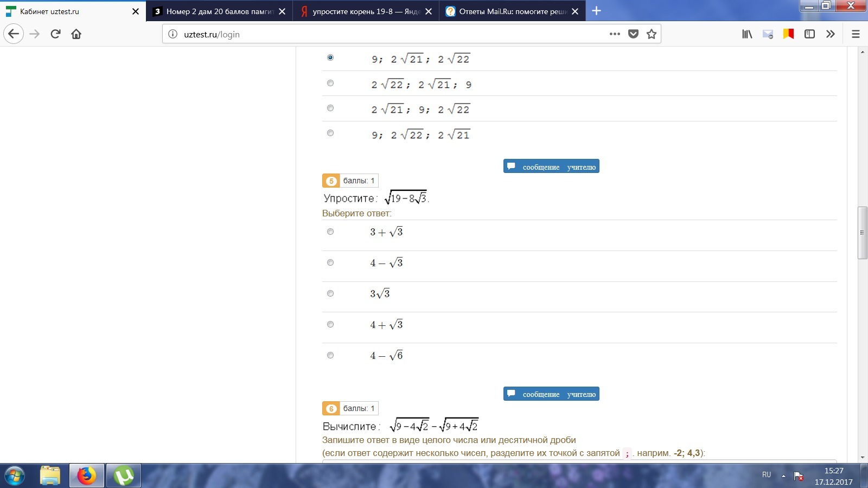Save page to Pocket
This screenshot has width=868, height=488.
(x=633, y=34)
